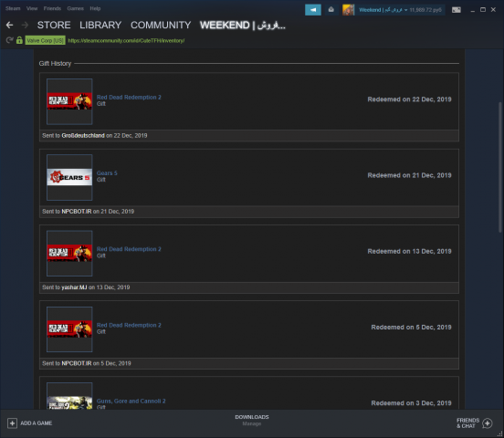Open the WEEKEND profile tab
Image resolution: width=504 pixels, height=438 pixels.
pos(242,25)
